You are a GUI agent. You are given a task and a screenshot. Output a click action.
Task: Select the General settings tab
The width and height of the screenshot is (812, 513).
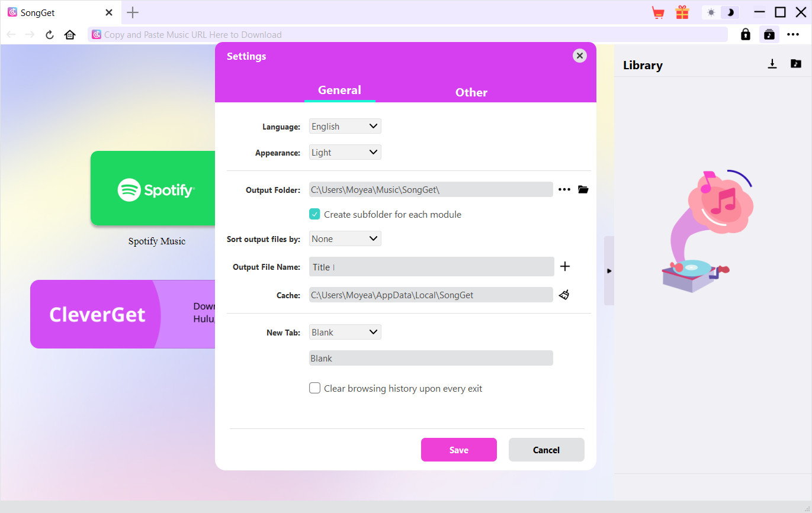(339, 91)
